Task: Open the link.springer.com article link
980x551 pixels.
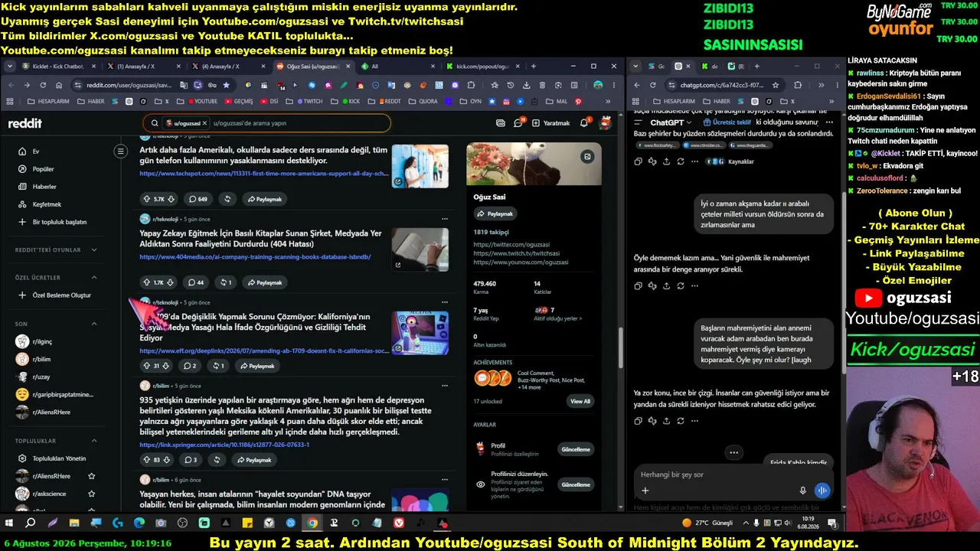Action: pos(224,445)
